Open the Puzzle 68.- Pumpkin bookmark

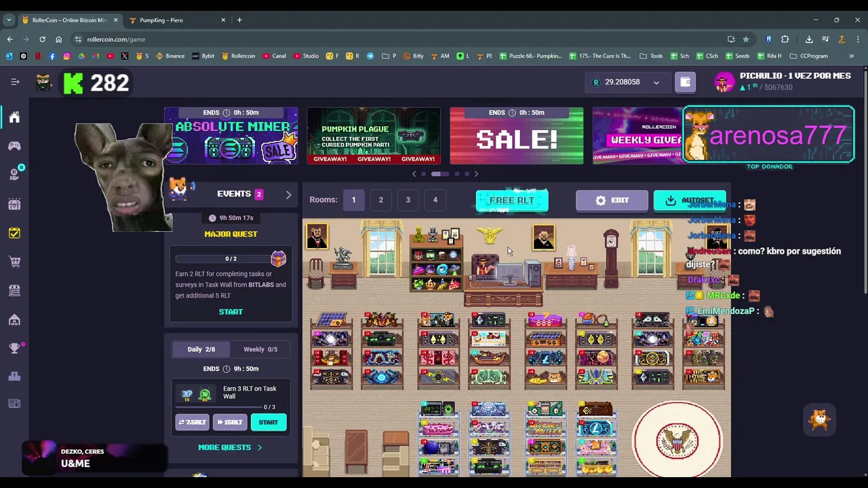(532, 56)
